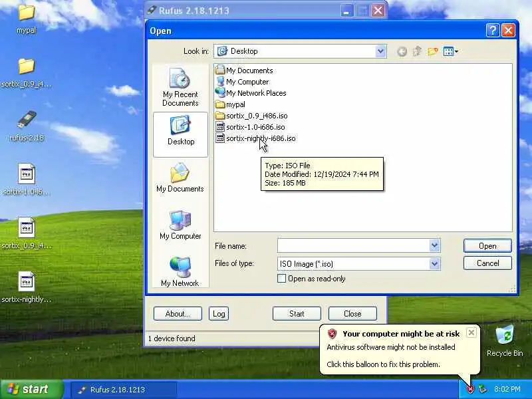532x399 pixels.
Task: Create a new folder
Action: [x=433, y=51]
